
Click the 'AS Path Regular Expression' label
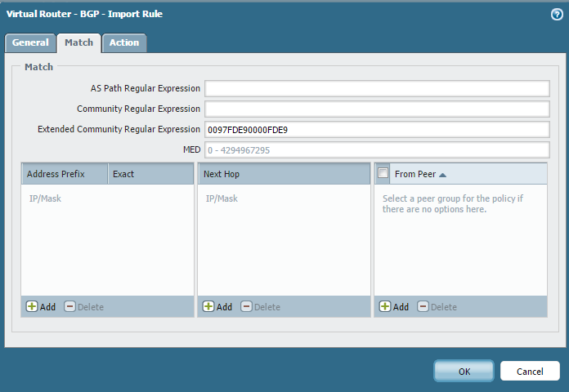[x=146, y=88]
